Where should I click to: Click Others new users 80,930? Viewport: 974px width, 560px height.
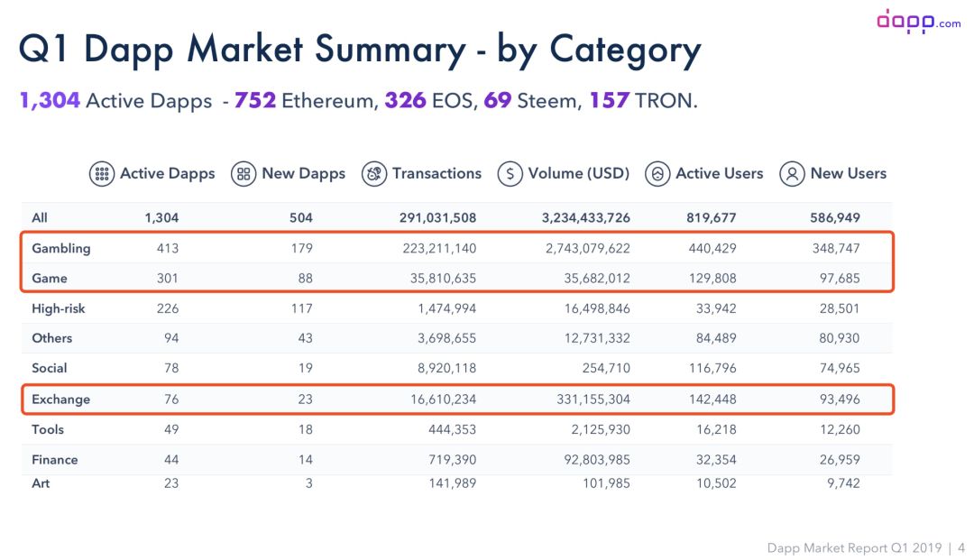pos(840,338)
